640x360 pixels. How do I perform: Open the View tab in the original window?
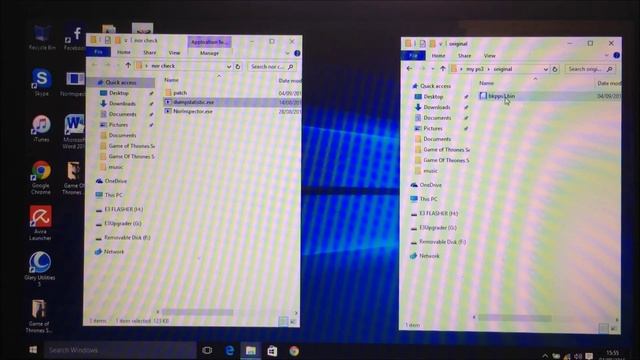(x=489, y=56)
